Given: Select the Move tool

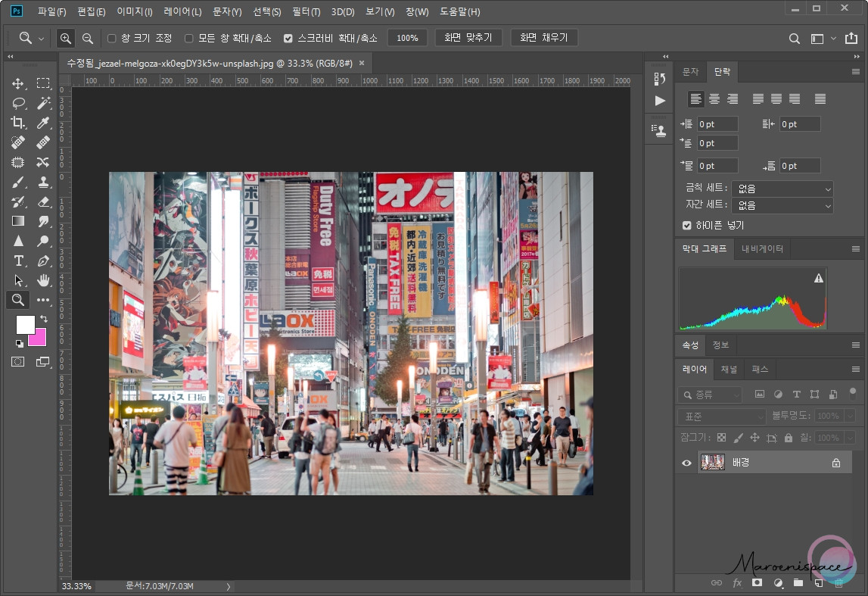Looking at the screenshot, I should (x=18, y=83).
